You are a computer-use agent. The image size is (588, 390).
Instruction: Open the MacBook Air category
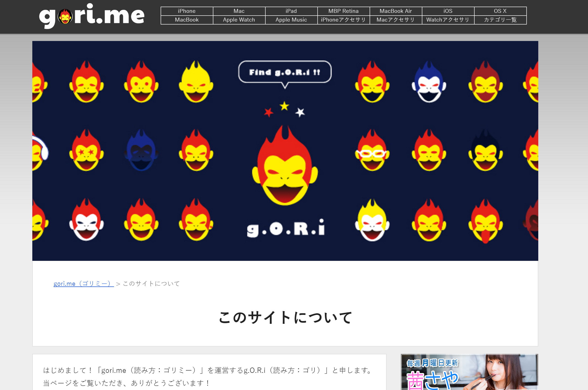[396, 11]
